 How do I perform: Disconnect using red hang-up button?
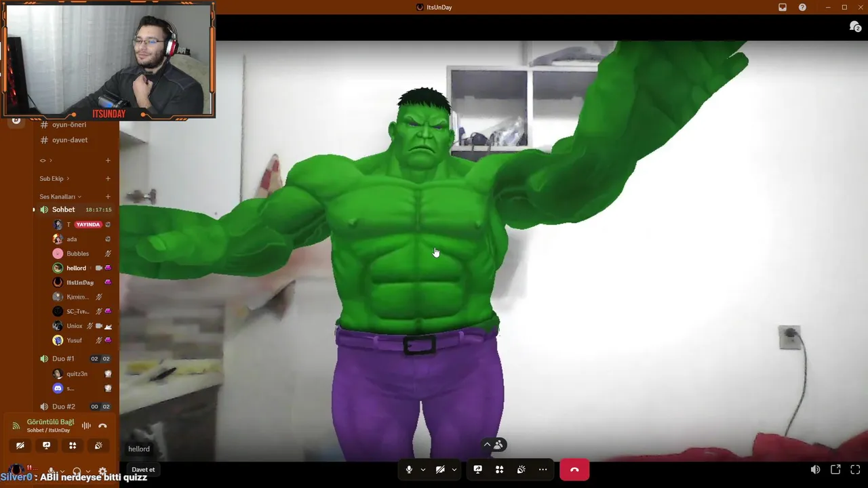pos(574,470)
